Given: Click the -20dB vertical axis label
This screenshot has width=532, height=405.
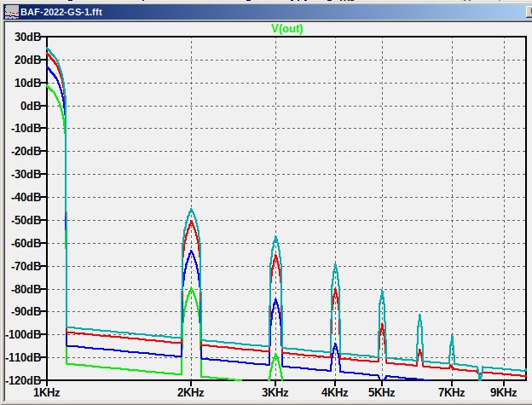Looking at the screenshot, I should click(x=26, y=151).
